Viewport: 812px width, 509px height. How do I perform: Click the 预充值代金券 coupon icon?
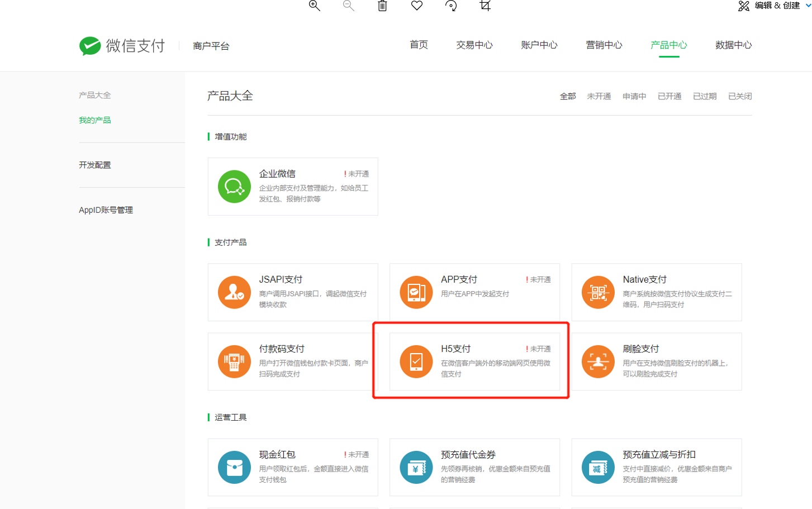coord(416,467)
